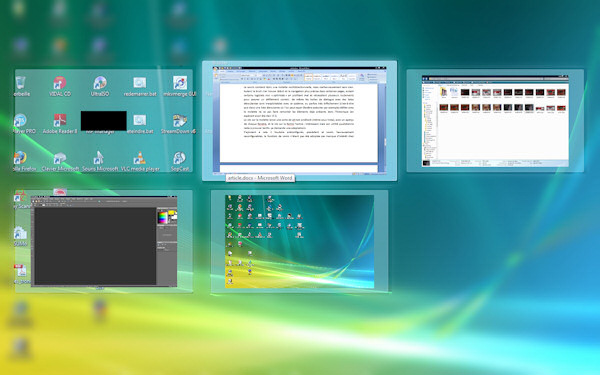Click the color picker in Photoshop thumbnail
The width and height of the screenshot is (600, 375).
[x=163, y=217]
